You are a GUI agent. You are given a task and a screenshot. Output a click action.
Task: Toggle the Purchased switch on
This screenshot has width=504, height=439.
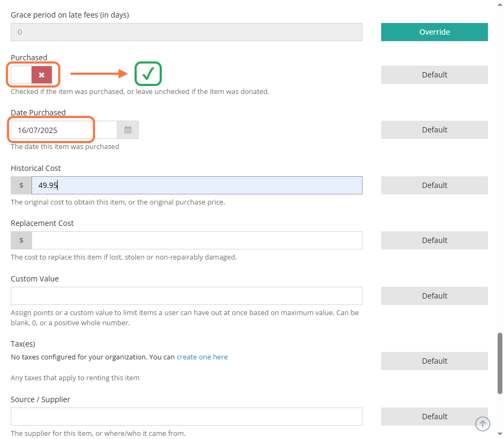pos(31,75)
